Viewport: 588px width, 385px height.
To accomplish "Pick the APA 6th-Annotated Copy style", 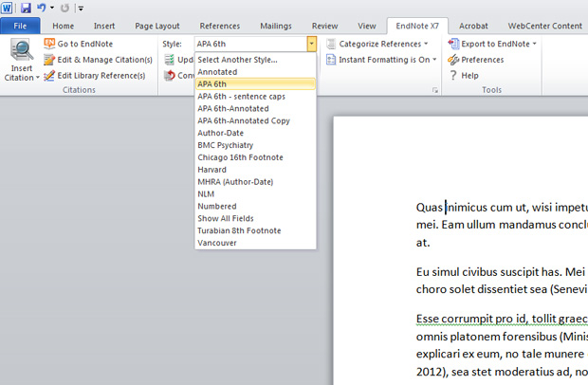I will [x=255, y=120].
